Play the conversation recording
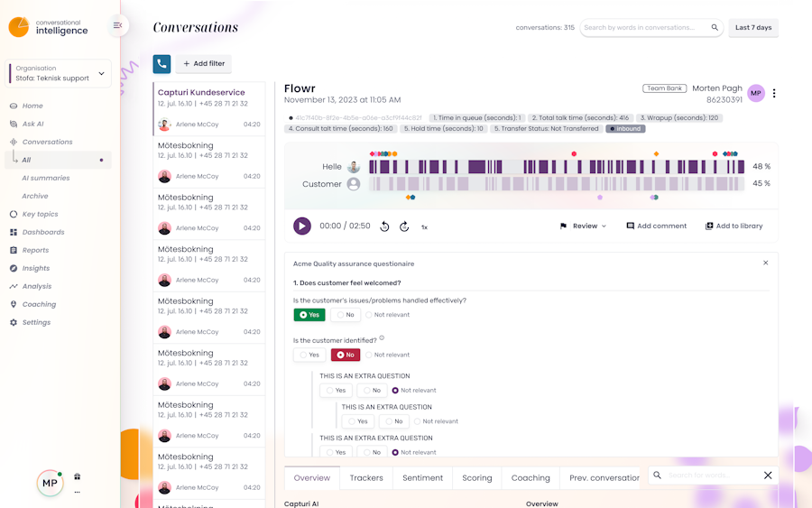 [x=302, y=226]
